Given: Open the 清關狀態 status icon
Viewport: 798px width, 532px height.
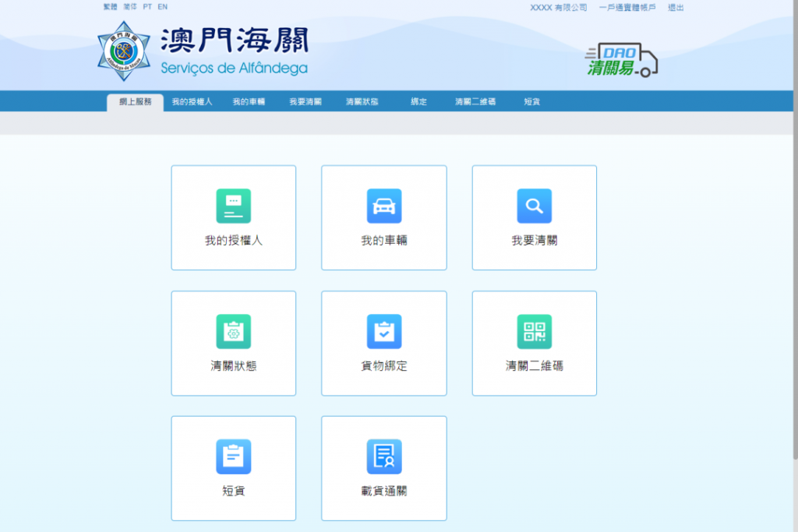Looking at the screenshot, I should 233,331.
